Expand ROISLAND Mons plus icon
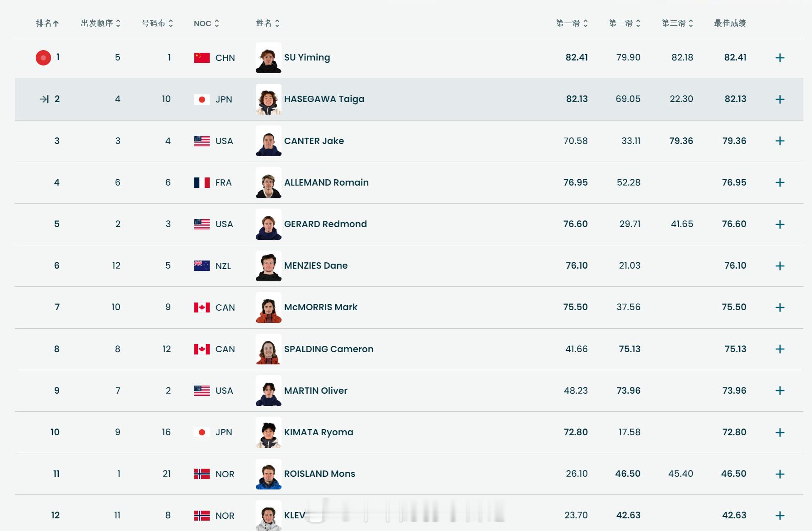The width and height of the screenshot is (812, 531). pos(780,474)
